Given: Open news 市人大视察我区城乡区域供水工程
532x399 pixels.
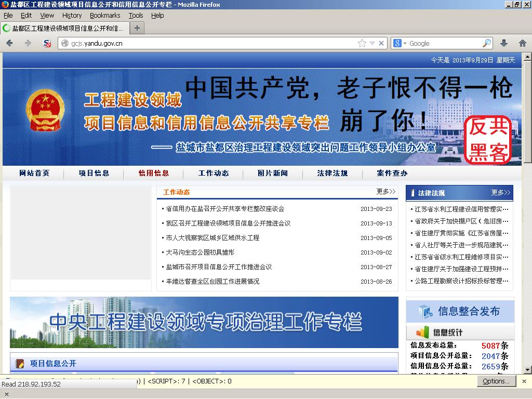Looking at the screenshot, I should [212, 238].
